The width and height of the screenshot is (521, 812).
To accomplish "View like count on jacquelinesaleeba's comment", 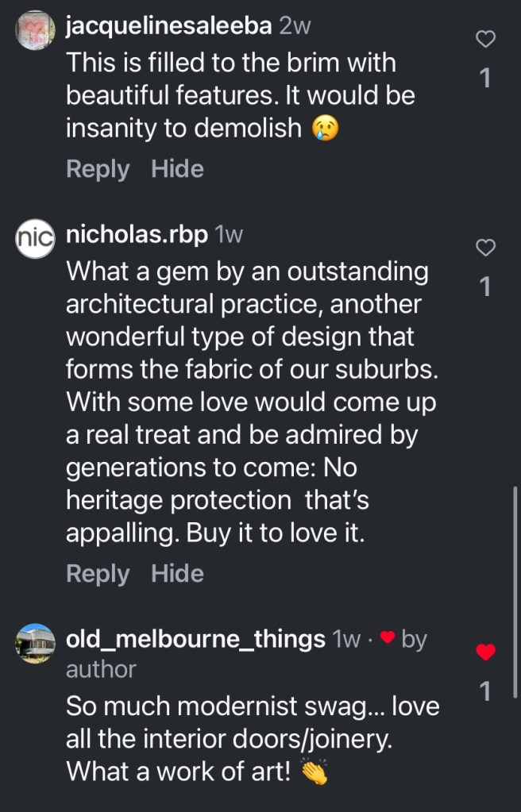I will point(485,77).
